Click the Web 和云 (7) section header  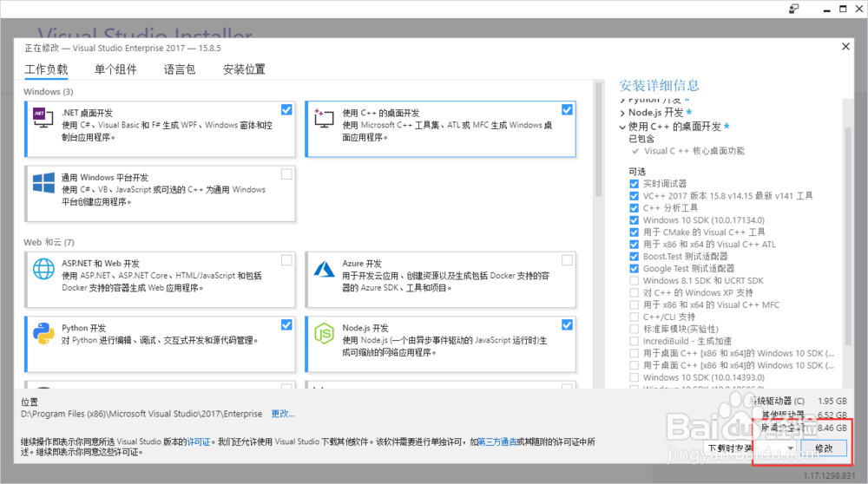(49, 242)
